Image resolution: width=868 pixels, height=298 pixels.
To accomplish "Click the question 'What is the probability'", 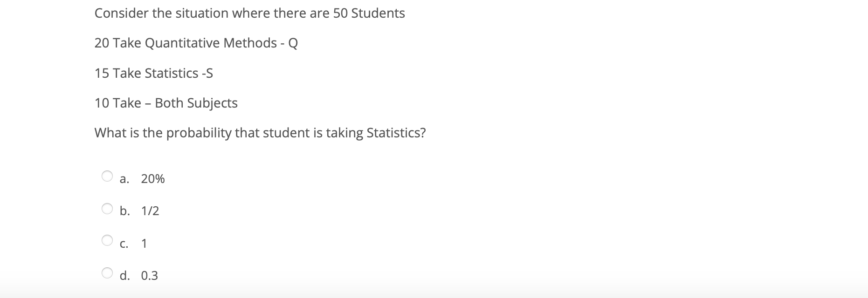I will [260, 133].
